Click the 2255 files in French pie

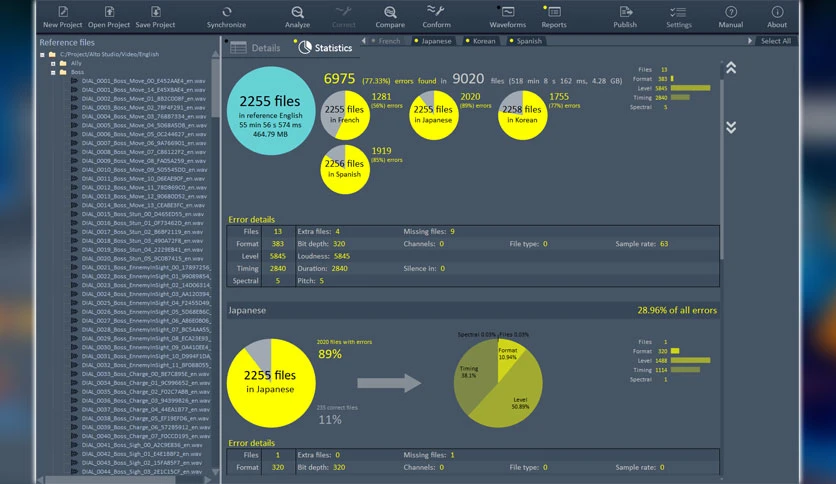click(x=345, y=115)
